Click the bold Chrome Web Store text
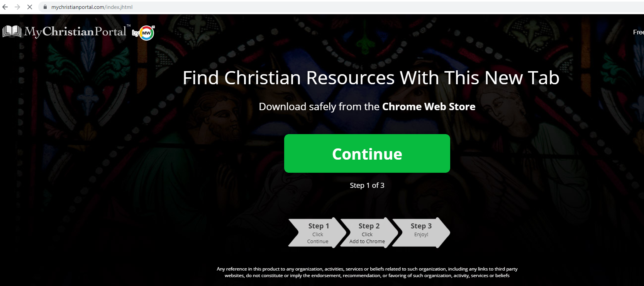Viewport: 644px width, 286px height. pos(429,107)
